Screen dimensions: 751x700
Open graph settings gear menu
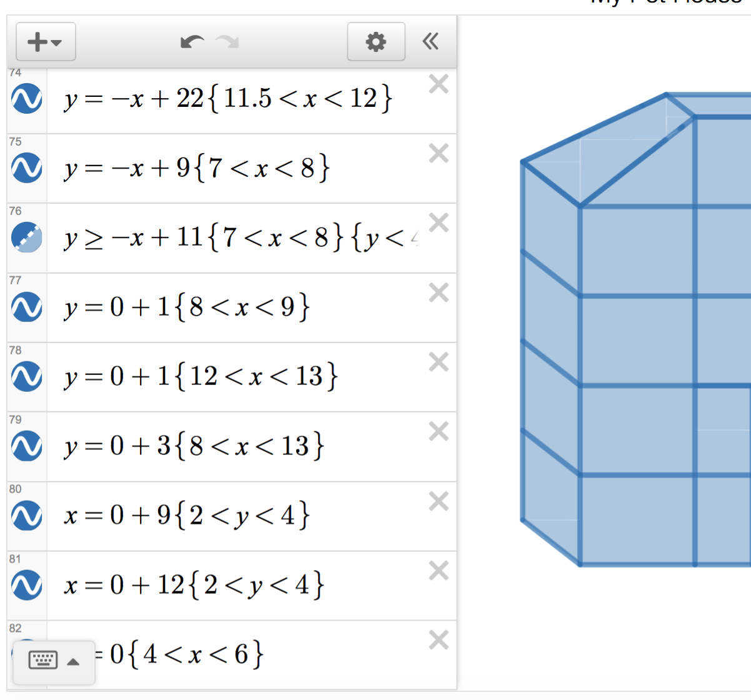tap(375, 42)
